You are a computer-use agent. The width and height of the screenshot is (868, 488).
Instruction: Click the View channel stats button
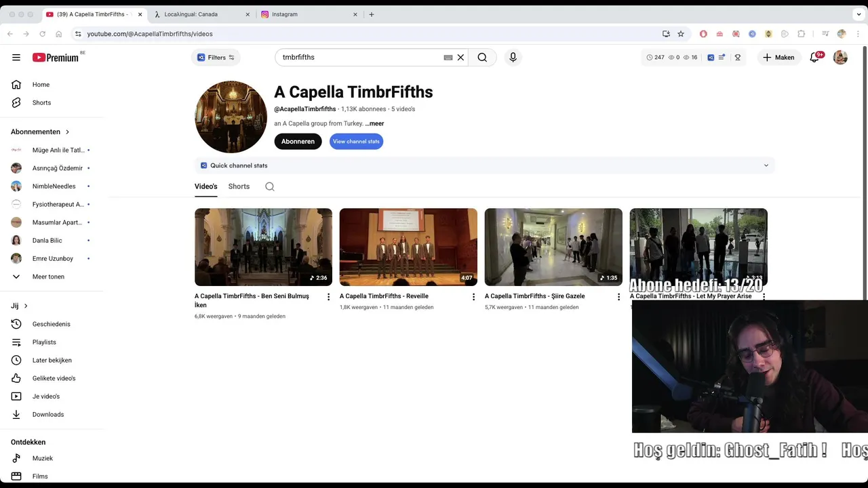(356, 142)
